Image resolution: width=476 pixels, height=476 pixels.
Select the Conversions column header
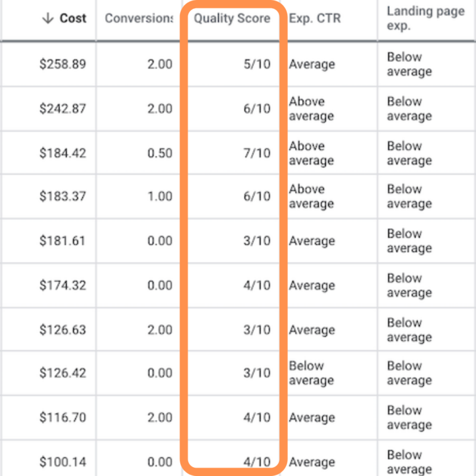[x=138, y=18]
